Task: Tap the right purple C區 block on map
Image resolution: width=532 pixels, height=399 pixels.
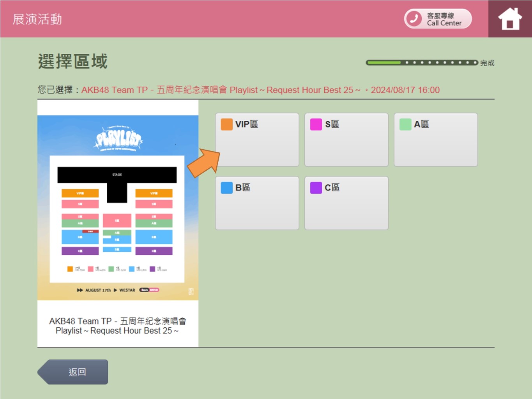Action: [154, 251]
